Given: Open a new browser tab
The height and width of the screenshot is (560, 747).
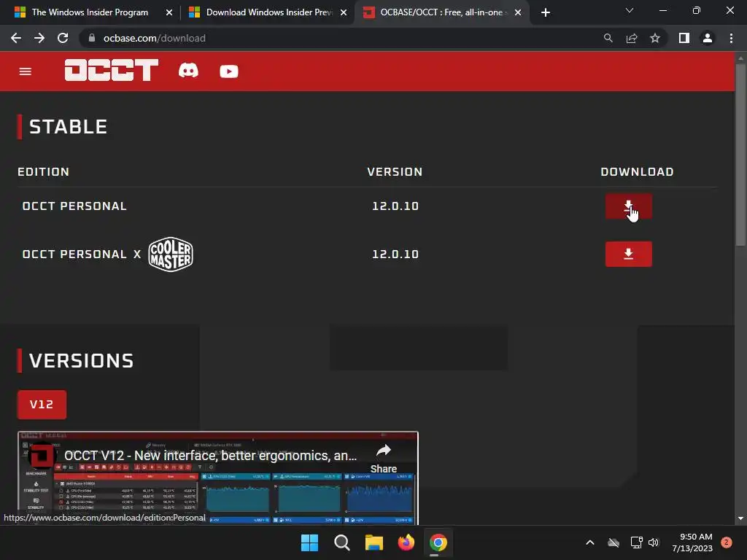Looking at the screenshot, I should click(546, 12).
